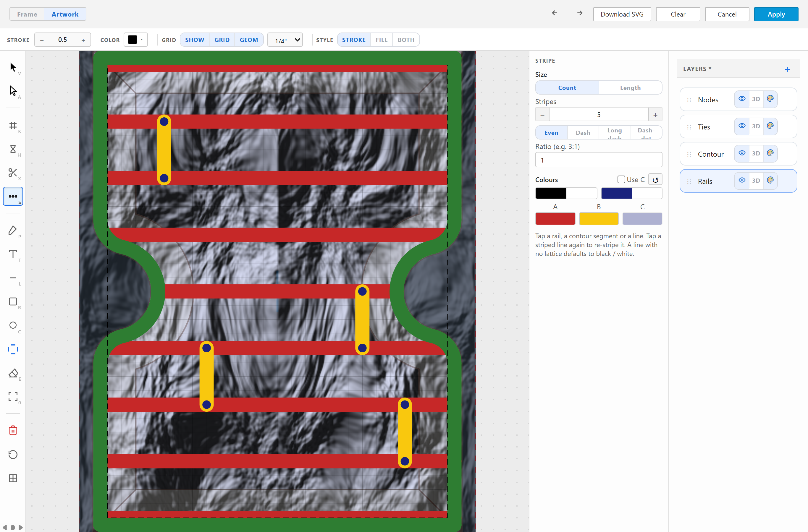This screenshot has width=808, height=532.
Task: Choose the text tool
Action: point(13,254)
